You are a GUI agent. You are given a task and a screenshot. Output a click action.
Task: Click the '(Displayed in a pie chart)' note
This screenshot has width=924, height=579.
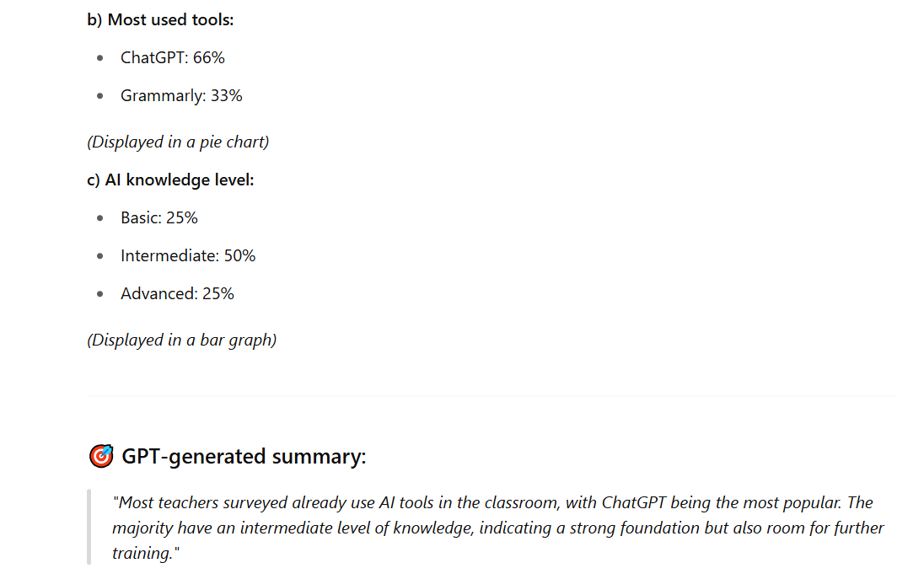(178, 142)
